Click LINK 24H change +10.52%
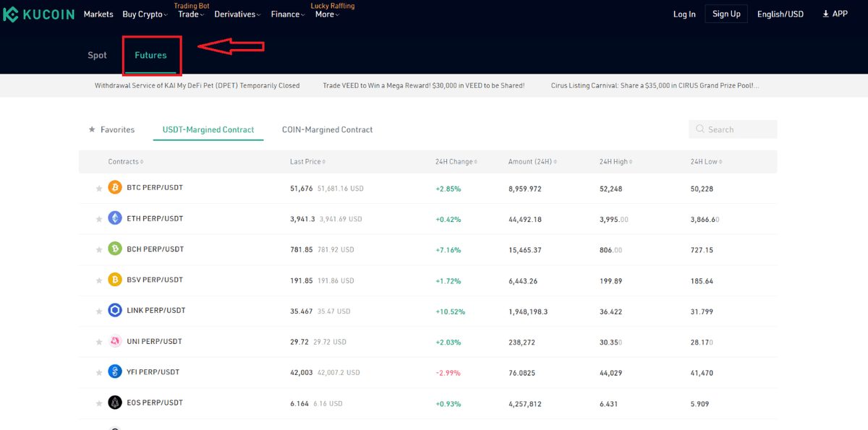 [x=450, y=311]
